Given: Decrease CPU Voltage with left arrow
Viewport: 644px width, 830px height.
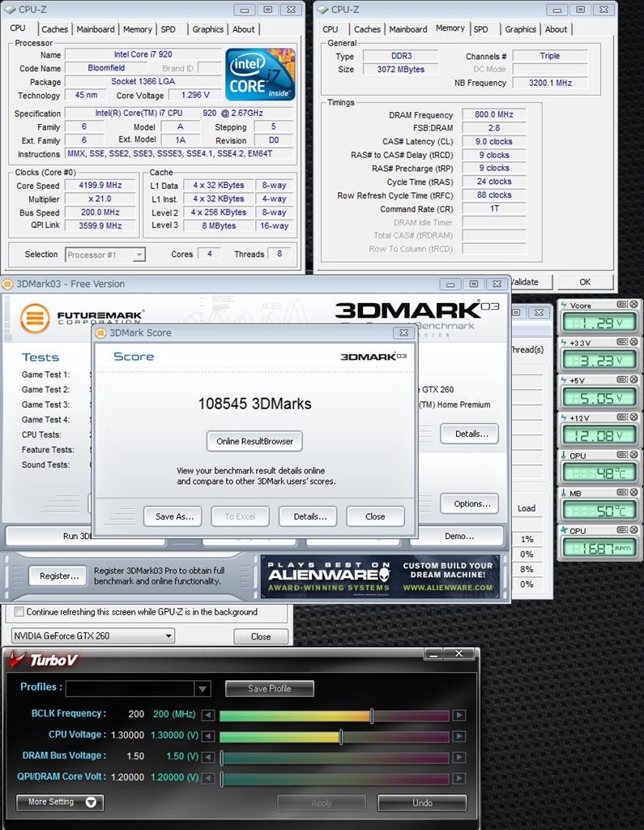Looking at the screenshot, I should (208, 736).
